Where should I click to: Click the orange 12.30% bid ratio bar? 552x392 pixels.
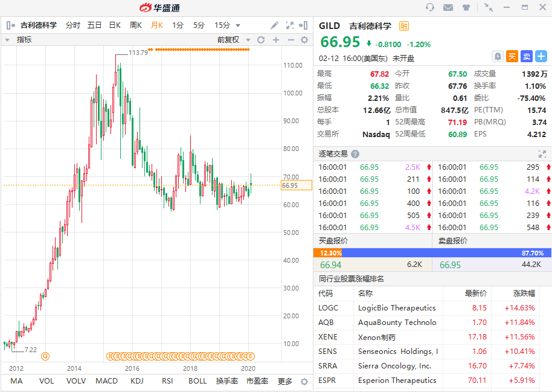328,253
